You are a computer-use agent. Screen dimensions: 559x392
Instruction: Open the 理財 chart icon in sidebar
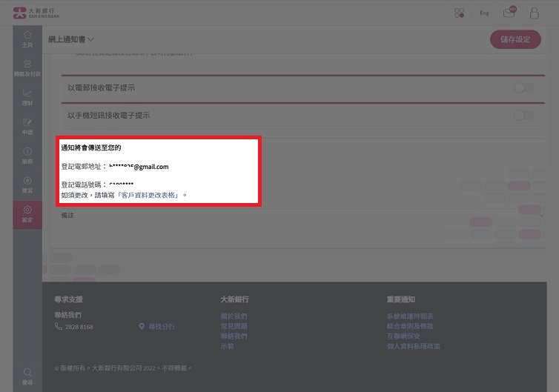coord(27,96)
